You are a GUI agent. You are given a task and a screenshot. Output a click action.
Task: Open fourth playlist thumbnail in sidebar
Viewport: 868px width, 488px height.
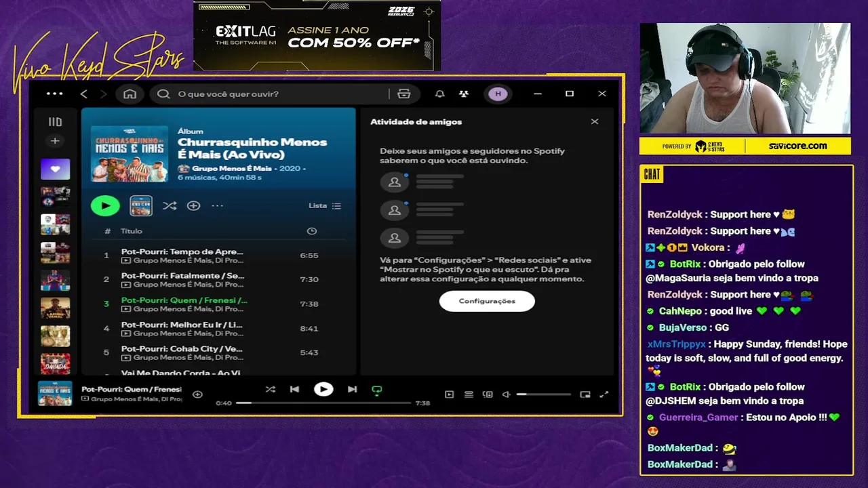tap(55, 253)
